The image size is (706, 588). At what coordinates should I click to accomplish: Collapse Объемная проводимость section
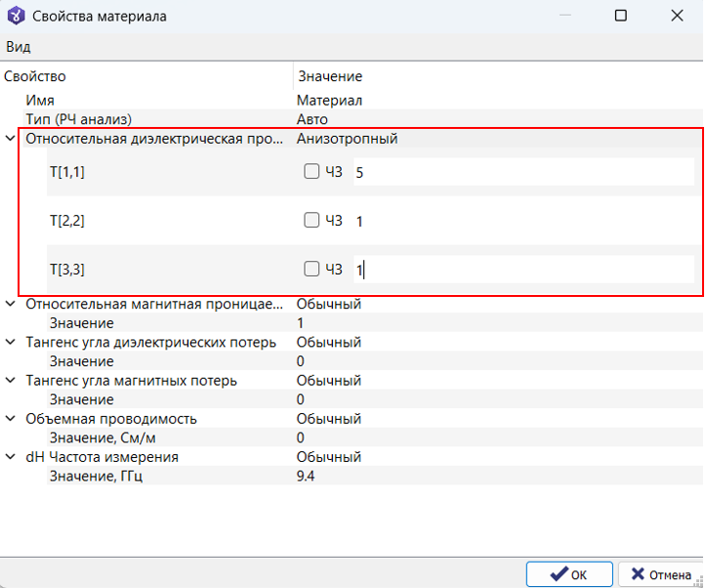[x=10, y=419]
